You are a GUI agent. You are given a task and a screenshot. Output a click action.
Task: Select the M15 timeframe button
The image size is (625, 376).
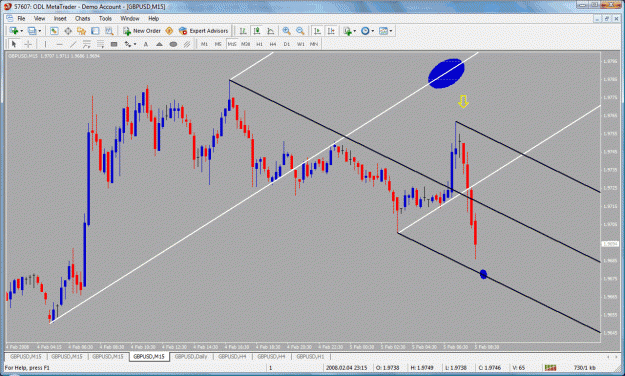(232, 44)
